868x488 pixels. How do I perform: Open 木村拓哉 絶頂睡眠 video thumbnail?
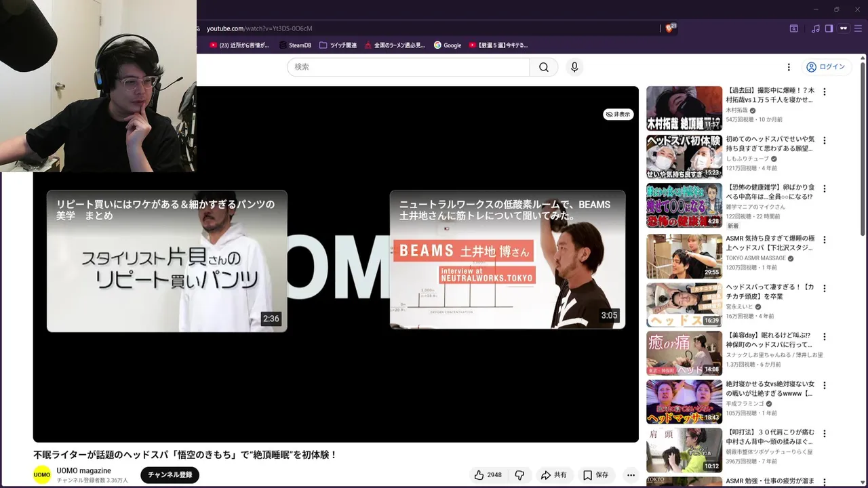684,108
